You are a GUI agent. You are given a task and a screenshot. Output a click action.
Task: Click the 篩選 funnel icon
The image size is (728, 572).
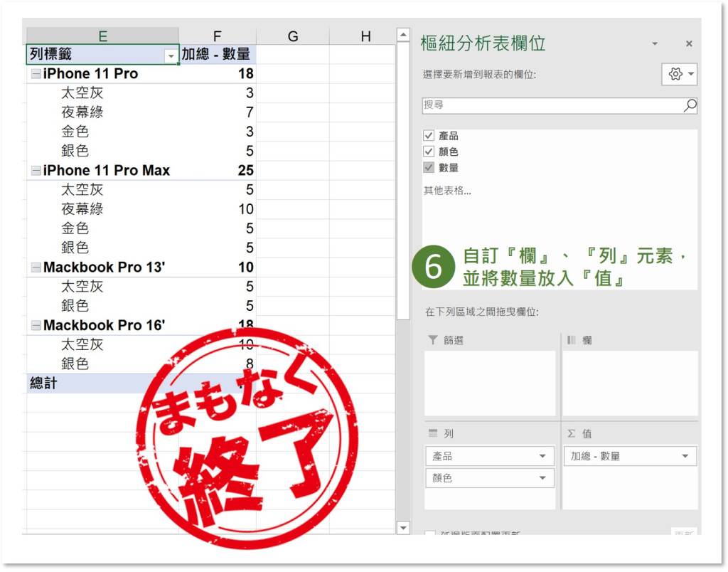(x=433, y=340)
